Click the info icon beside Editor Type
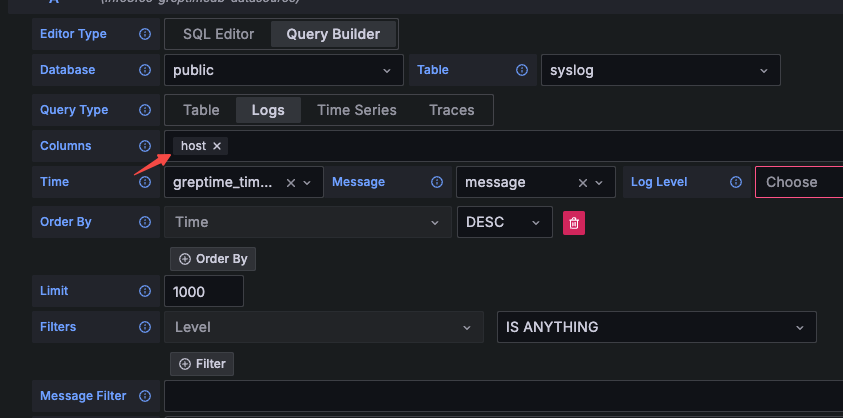The height and width of the screenshot is (418, 843). tap(145, 34)
